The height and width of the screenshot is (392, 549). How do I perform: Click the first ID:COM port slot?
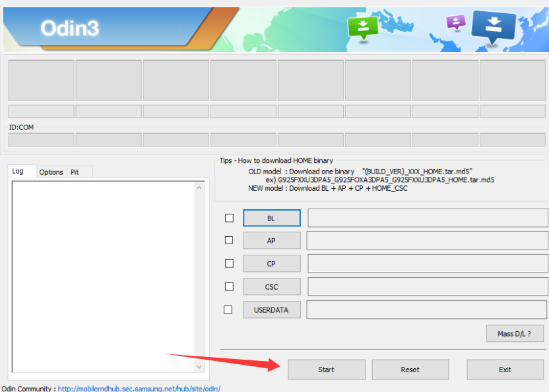(42, 140)
